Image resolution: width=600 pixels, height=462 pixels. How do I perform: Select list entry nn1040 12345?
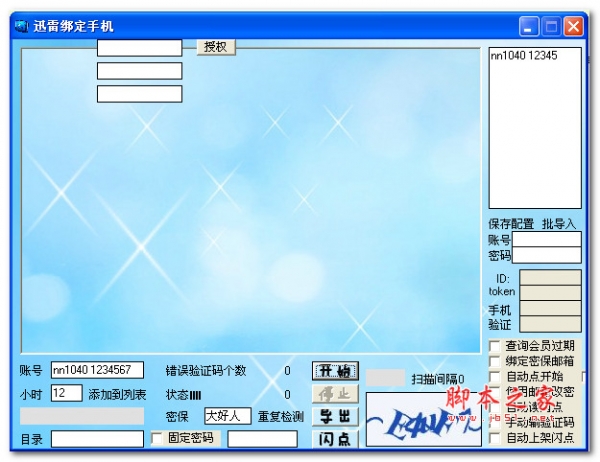[524, 56]
